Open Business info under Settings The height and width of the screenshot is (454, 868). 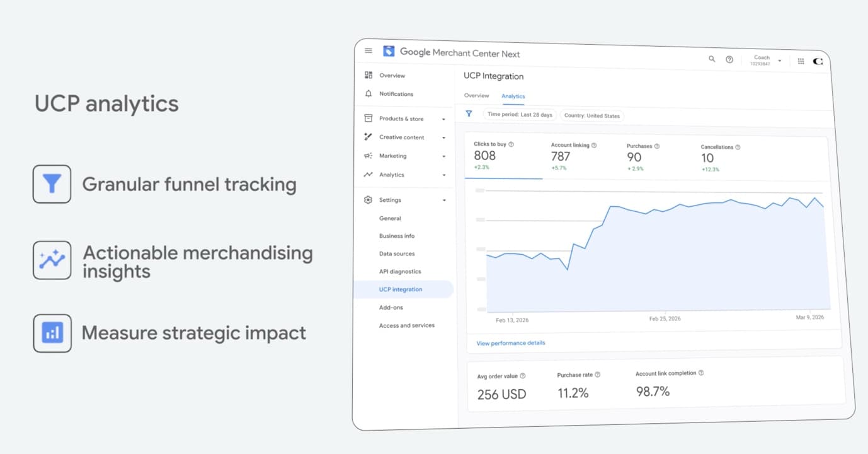(x=397, y=236)
